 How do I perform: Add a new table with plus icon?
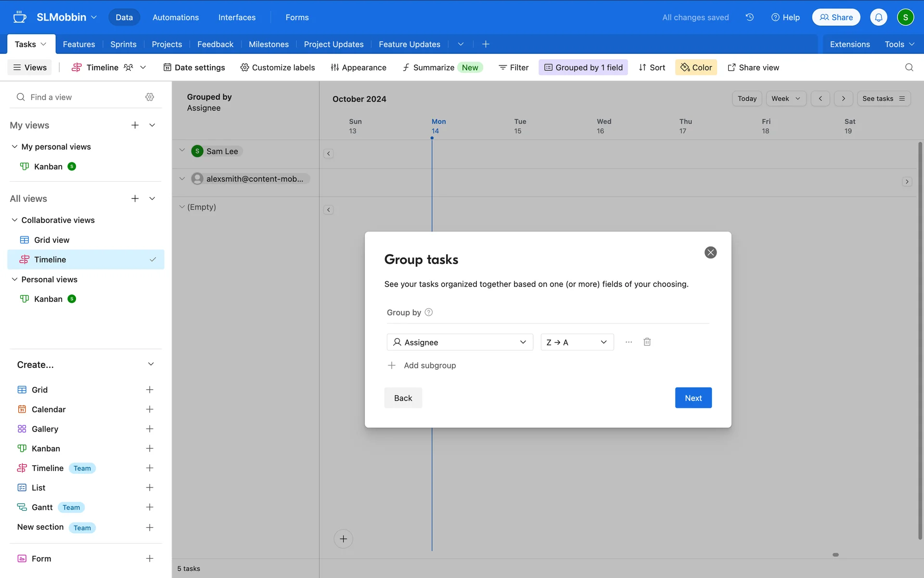point(486,44)
